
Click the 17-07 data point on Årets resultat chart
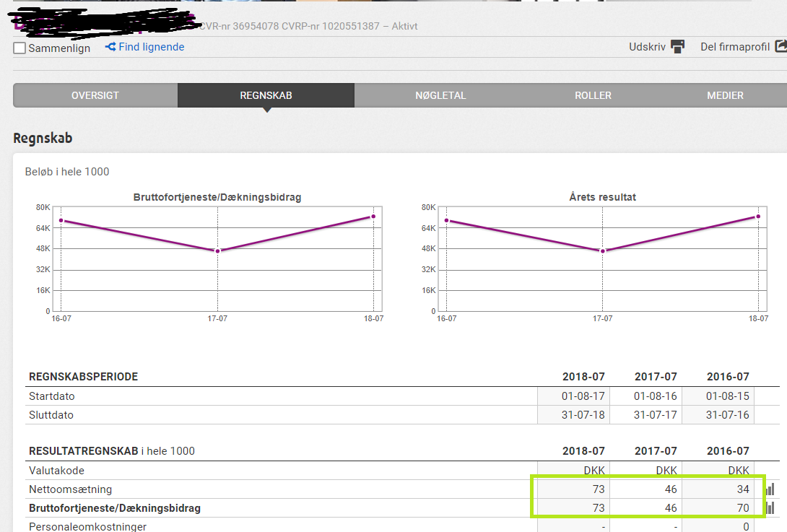click(603, 251)
